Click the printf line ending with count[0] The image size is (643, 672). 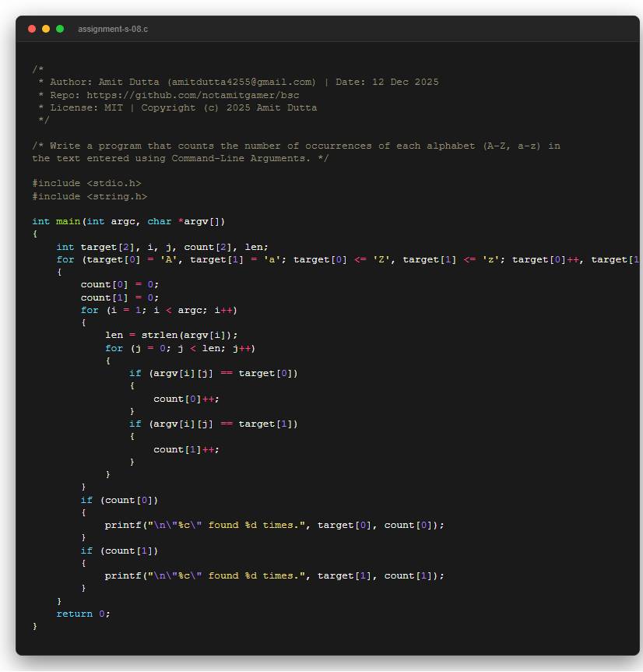point(275,526)
